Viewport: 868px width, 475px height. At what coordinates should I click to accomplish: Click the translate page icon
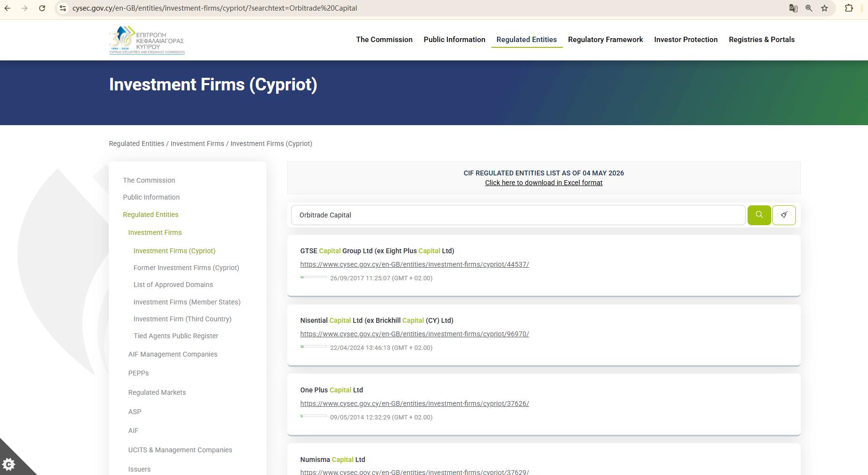[793, 8]
